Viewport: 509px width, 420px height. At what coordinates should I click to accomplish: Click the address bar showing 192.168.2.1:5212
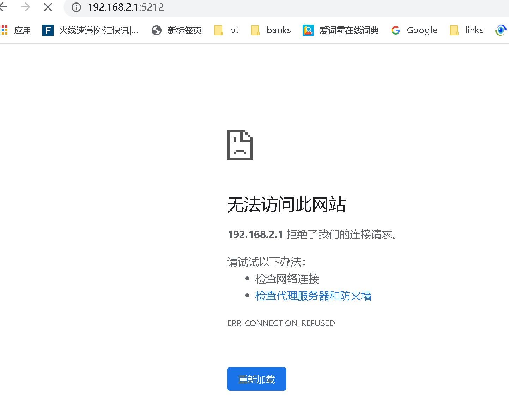tap(286, 7)
